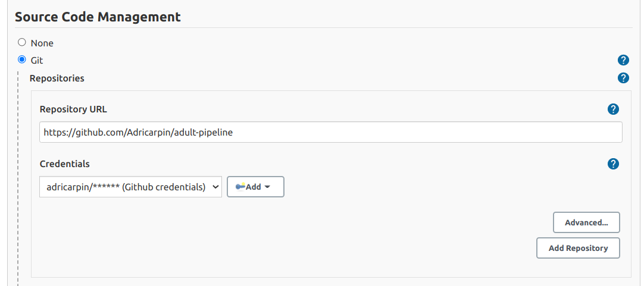Select the None source control radio
The width and height of the screenshot is (644, 286).
pyautogui.click(x=22, y=42)
